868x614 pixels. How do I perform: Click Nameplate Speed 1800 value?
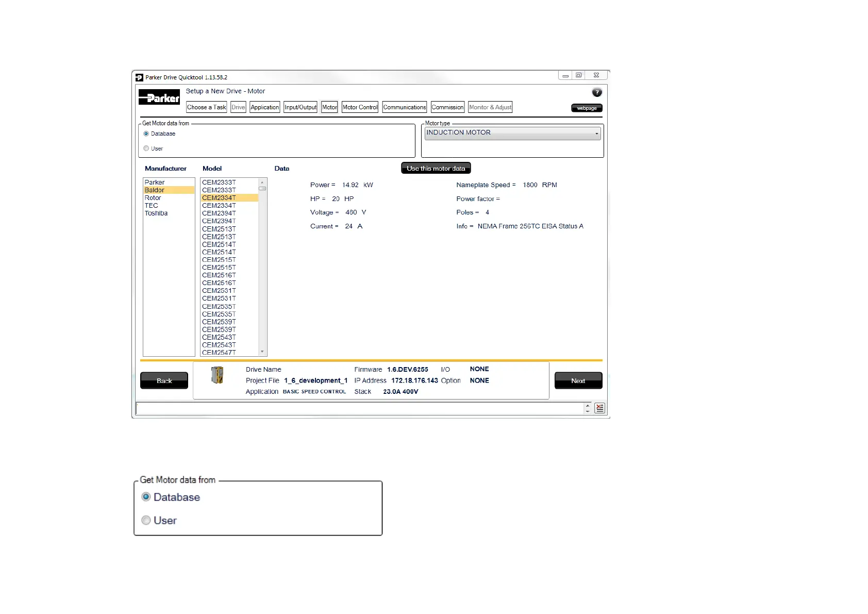tap(530, 185)
